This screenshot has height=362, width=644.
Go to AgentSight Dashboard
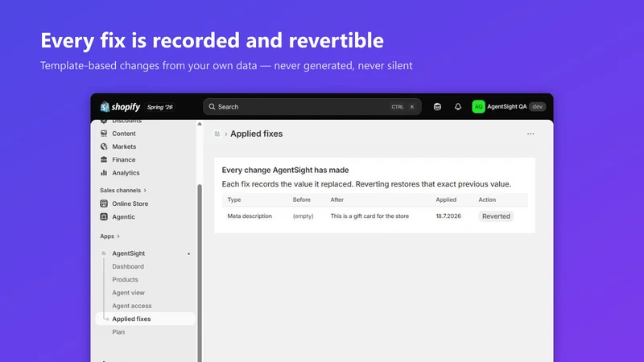(128, 266)
